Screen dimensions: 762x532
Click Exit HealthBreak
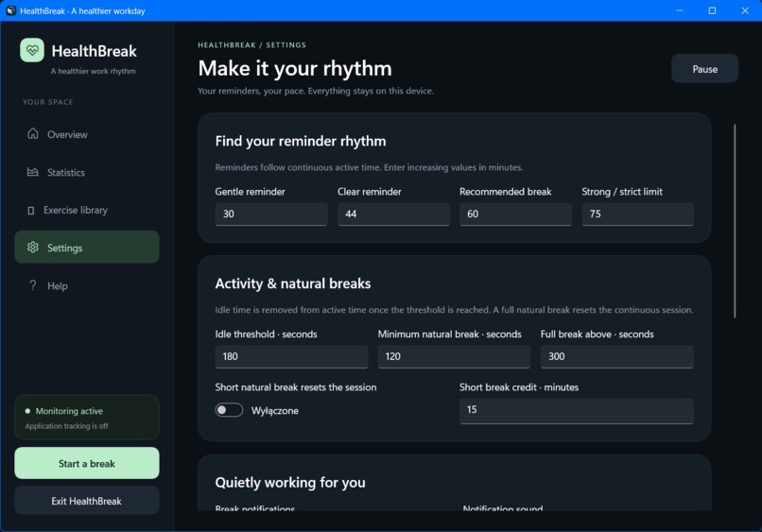coord(87,501)
